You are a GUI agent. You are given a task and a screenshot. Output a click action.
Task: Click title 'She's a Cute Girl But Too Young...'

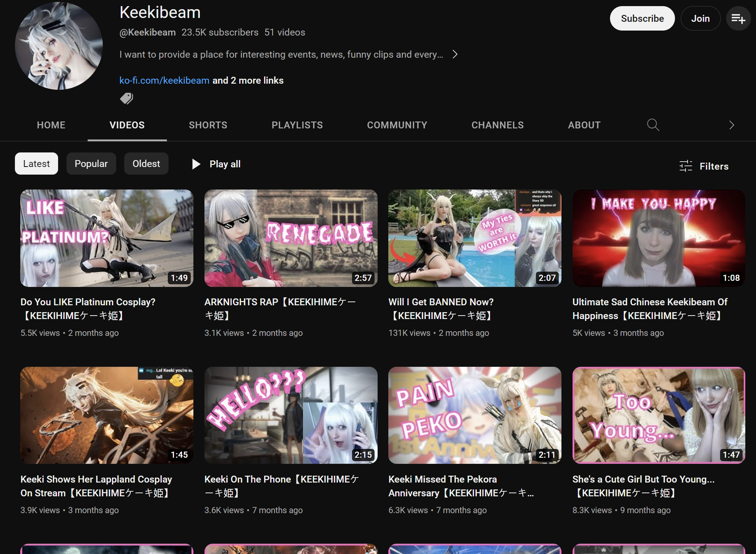pos(644,486)
